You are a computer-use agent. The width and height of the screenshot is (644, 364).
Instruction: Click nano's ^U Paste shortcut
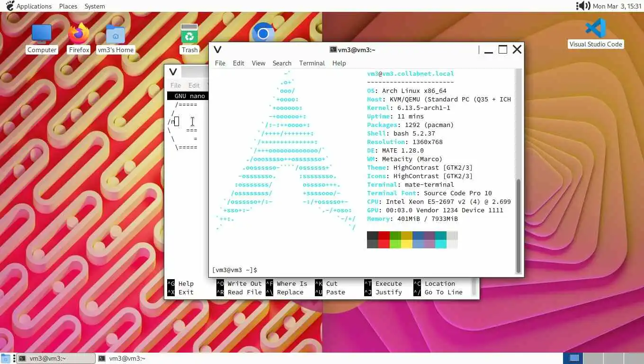pos(330,292)
